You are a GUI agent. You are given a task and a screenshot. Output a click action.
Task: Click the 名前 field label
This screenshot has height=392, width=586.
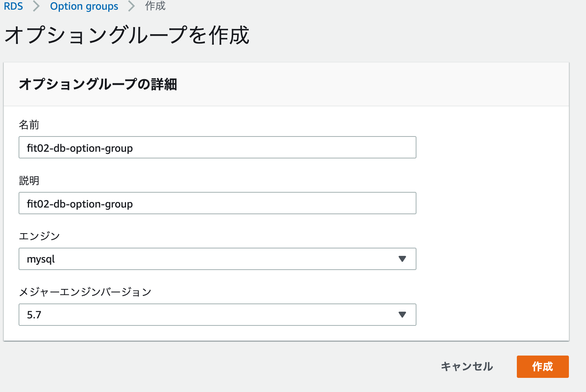pyautogui.click(x=29, y=125)
